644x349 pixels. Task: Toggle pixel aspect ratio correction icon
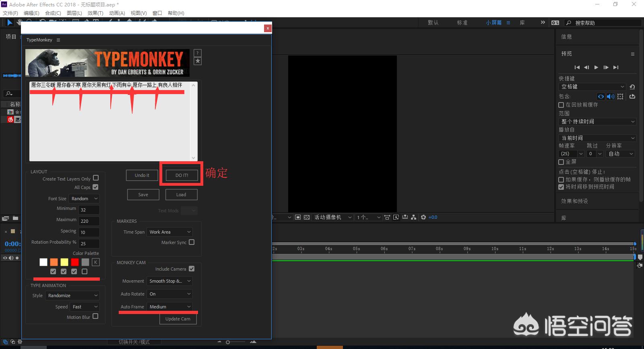pyautogui.click(x=387, y=218)
